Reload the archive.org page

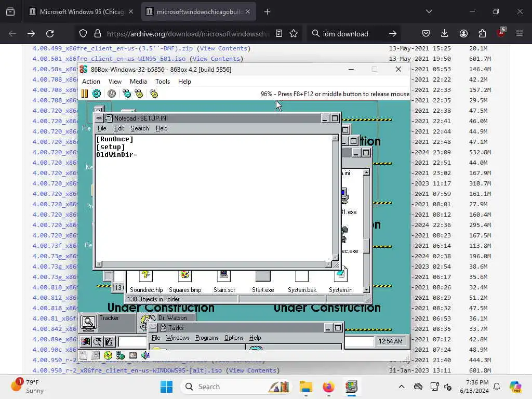pos(50,33)
